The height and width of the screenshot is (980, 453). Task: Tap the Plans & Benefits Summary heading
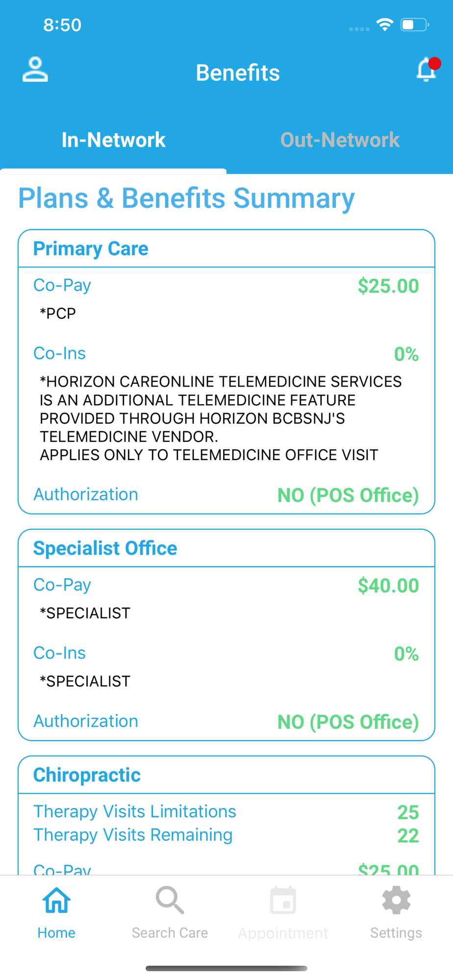[186, 199]
